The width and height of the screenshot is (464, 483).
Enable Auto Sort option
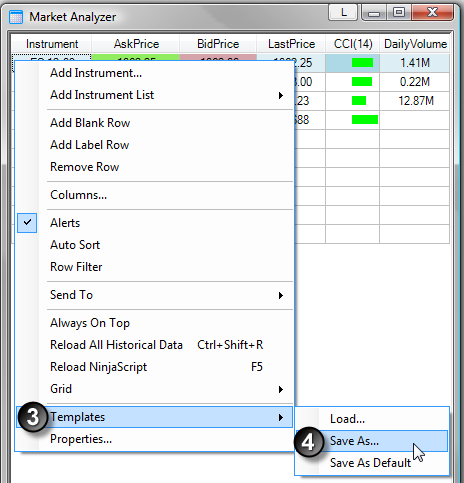154,245
